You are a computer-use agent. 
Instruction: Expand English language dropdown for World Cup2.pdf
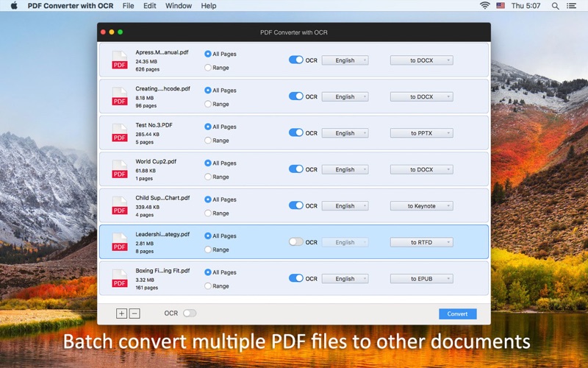(345, 169)
